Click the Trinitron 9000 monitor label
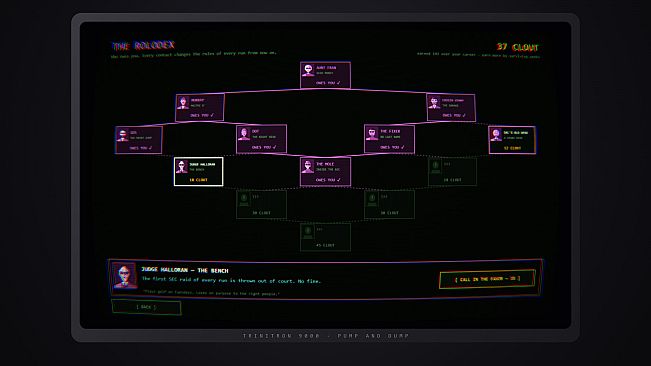 pyautogui.click(x=326, y=336)
